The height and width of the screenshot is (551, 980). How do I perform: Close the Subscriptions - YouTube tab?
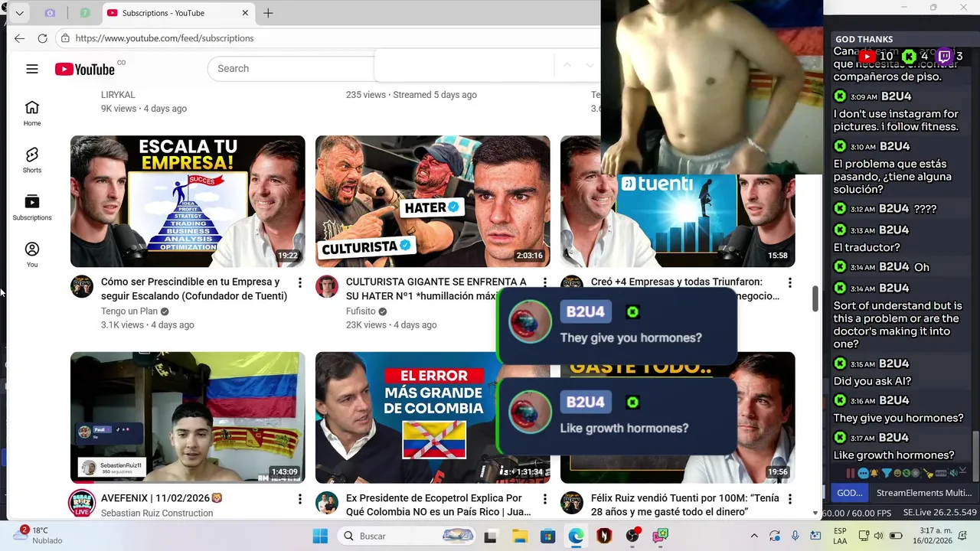click(245, 13)
